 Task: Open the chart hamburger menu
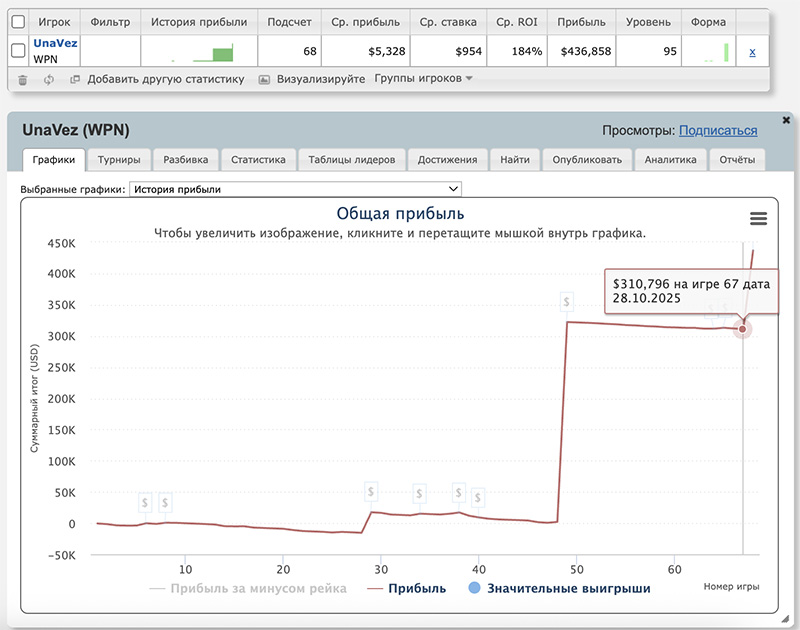coord(758,219)
